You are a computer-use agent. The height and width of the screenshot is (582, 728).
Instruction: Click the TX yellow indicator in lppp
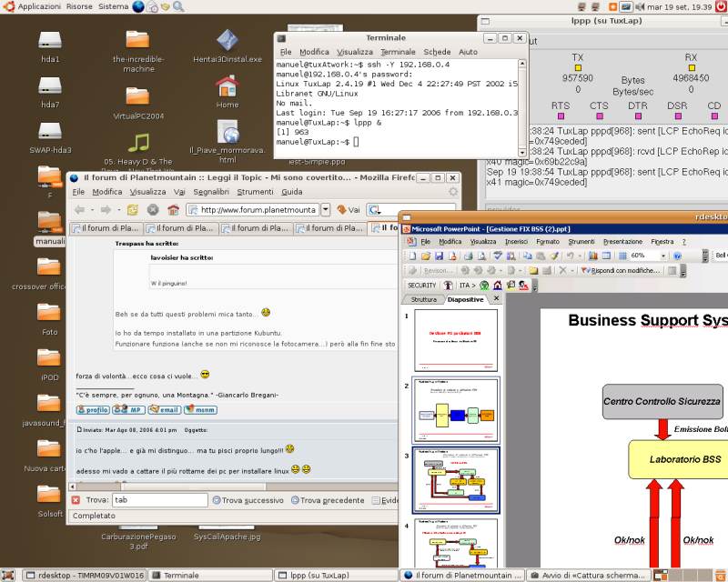pos(578,68)
